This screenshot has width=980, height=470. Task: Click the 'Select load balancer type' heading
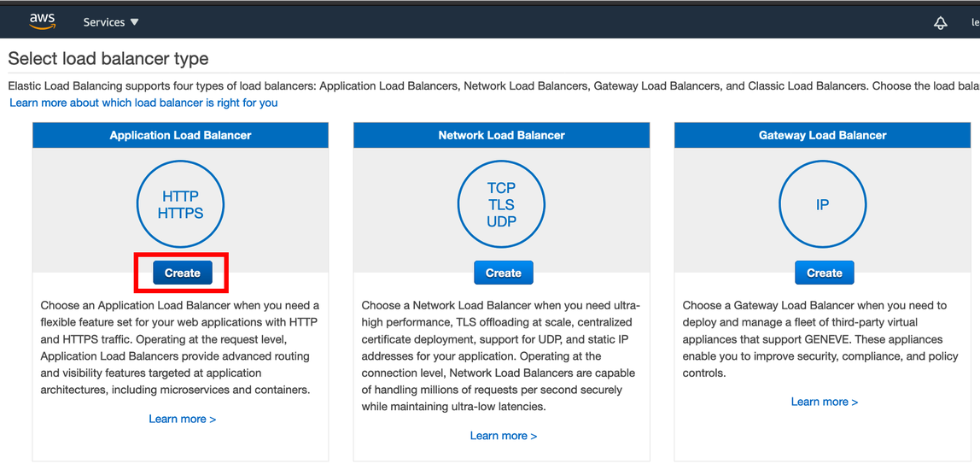click(x=108, y=59)
